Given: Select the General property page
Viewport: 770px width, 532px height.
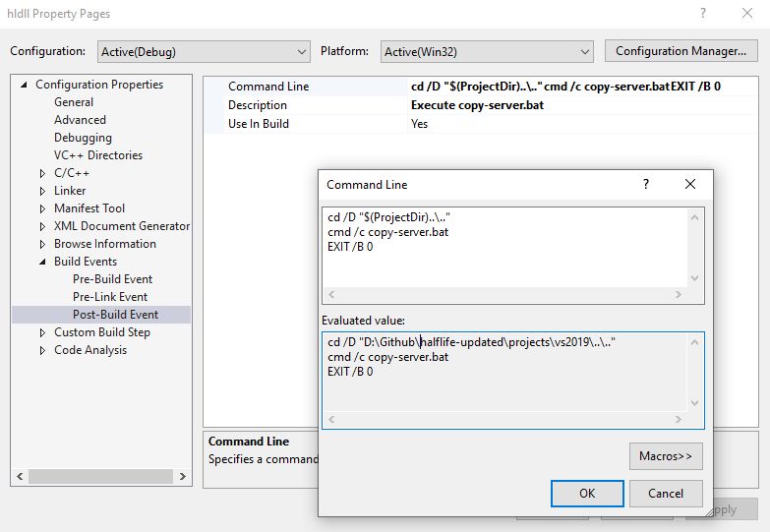Looking at the screenshot, I should point(74,102).
